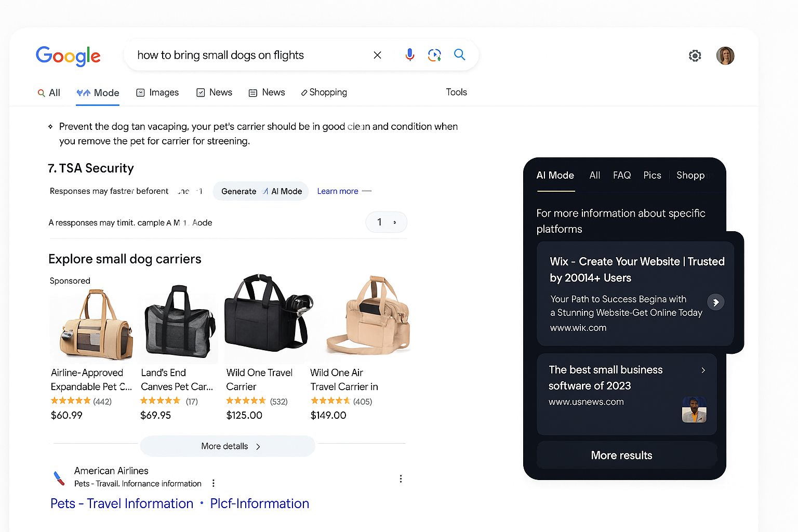This screenshot has width=798, height=532.
Task: Click the $69.95 price
Action: [x=155, y=415]
